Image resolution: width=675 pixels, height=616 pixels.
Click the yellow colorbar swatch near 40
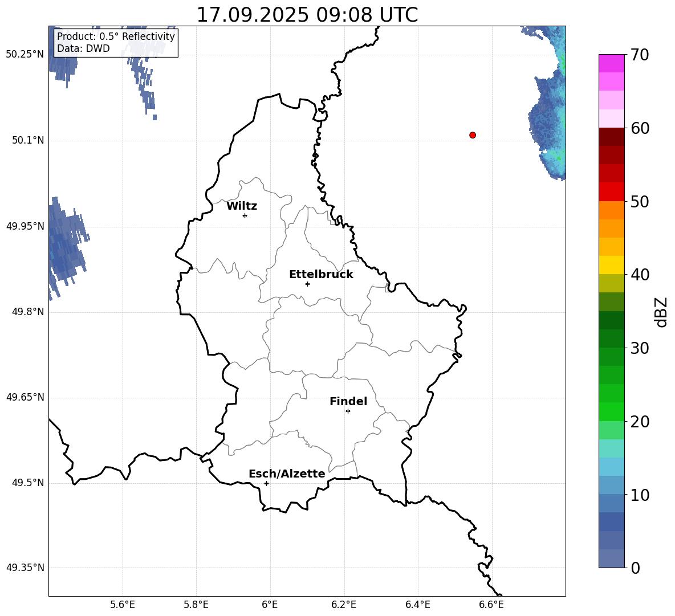click(x=611, y=265)
